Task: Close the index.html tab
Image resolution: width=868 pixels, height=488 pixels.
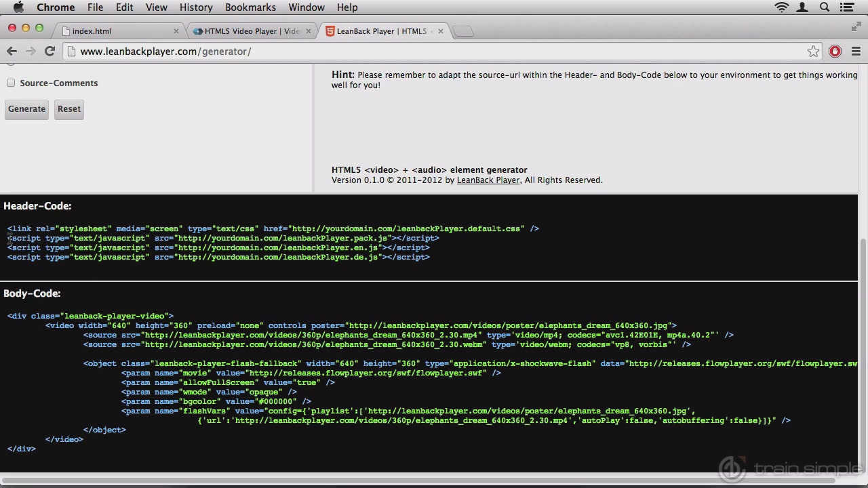Action: point(176,31)
